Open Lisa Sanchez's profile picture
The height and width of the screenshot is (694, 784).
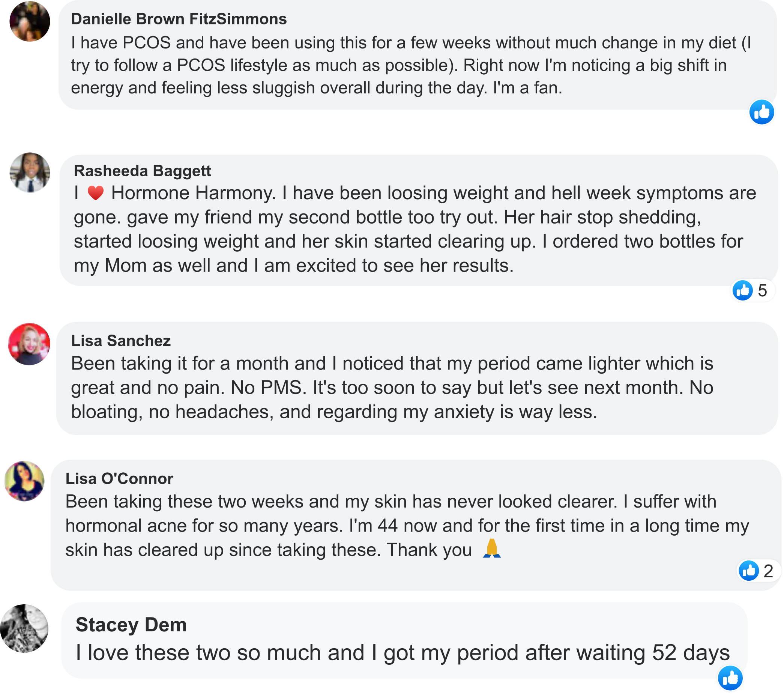coord(29,344)
